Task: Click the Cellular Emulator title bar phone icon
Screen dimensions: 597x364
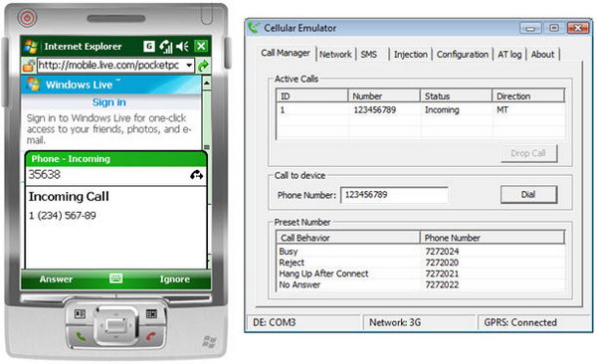Action: pos(254,28)
